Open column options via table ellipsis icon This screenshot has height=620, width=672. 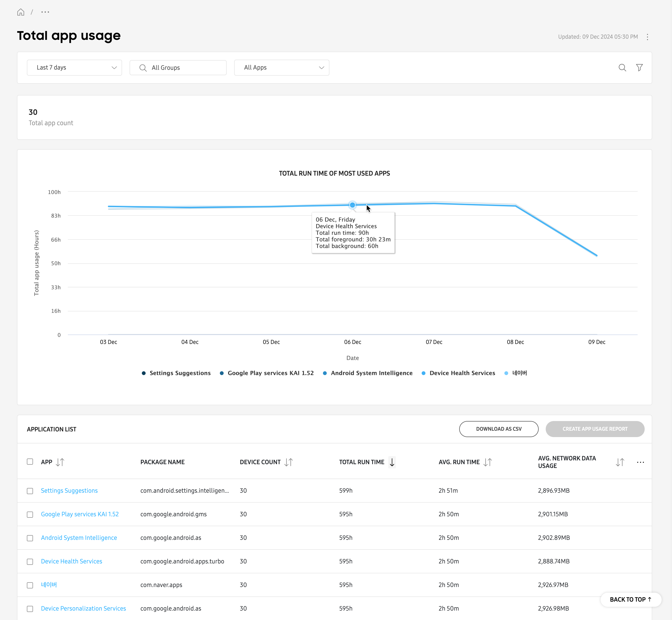(640, 462)
